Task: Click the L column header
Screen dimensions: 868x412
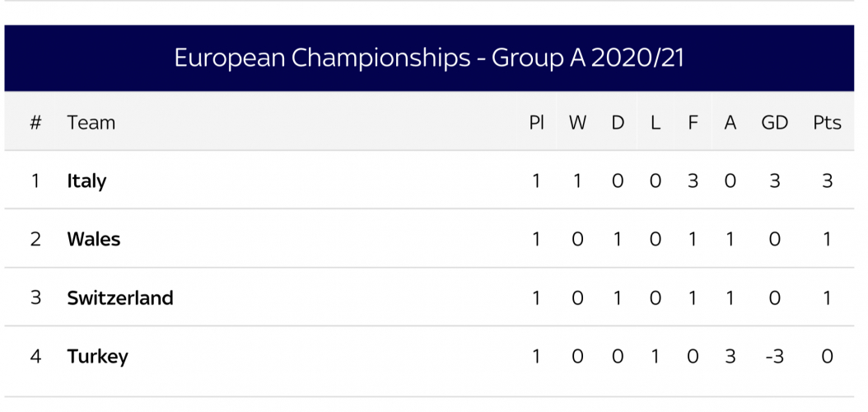Action: pos(656,123)
